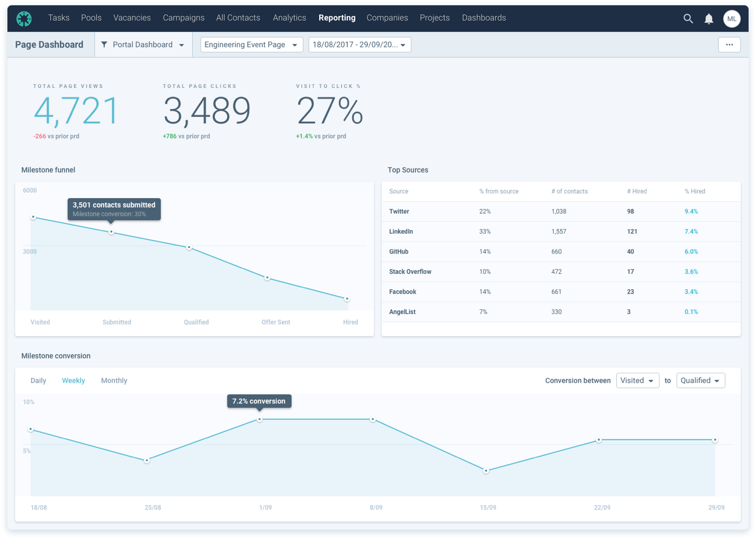The height and width of the screenshot is (539, 756).
Task: Select the app logo in the top bar
Action: point(24,18)
